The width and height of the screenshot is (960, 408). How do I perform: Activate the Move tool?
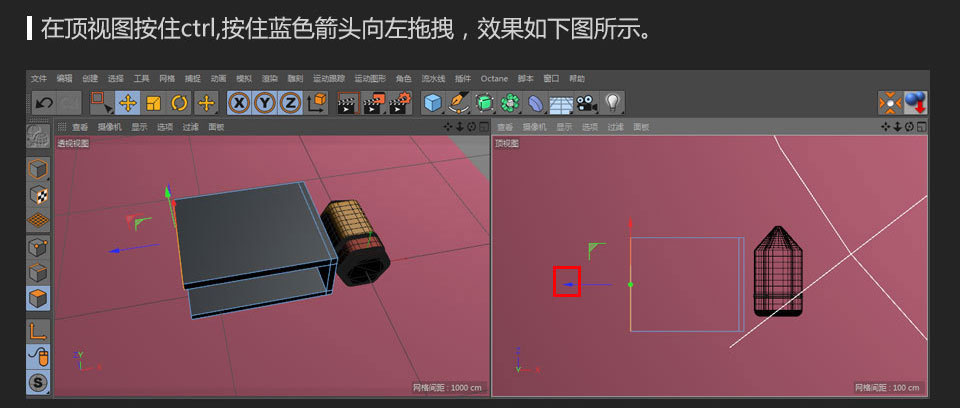point(127,103)
